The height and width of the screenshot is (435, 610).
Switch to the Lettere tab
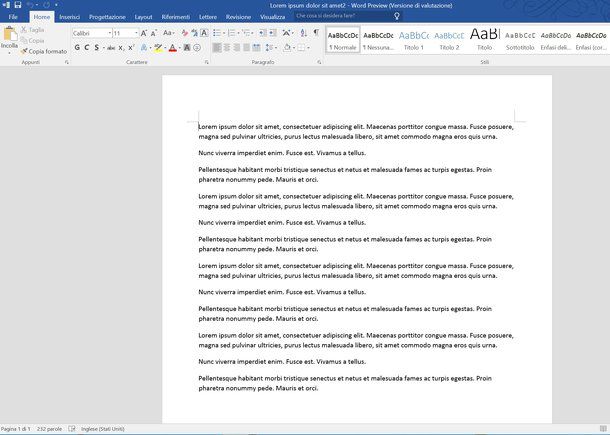[208, 17]
